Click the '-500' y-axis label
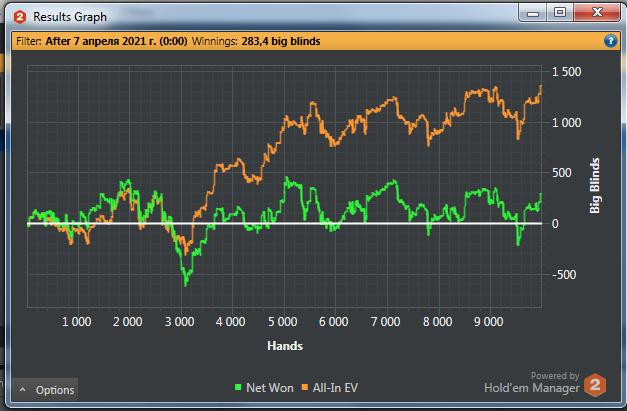Screen dimensions: 627x411 [x=564, y=275]
